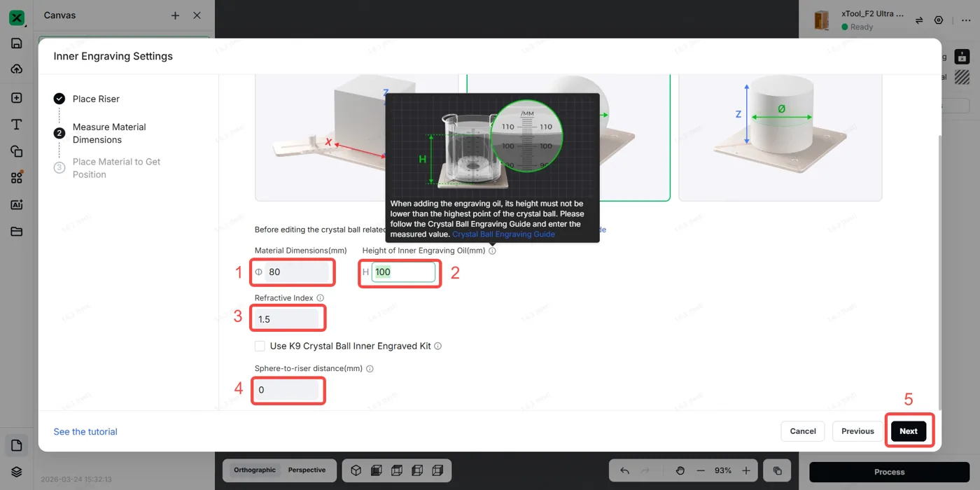The width and height of the screenshot is (980, 490).
Task: Enable Use K9 Crystal Ball Inner Engraved Kit
Action: click(260, 346)
